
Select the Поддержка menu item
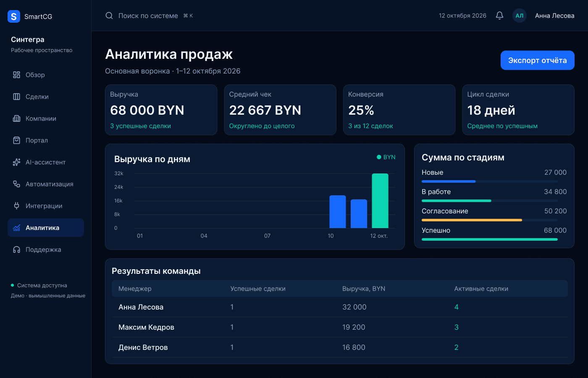point(46,249)
